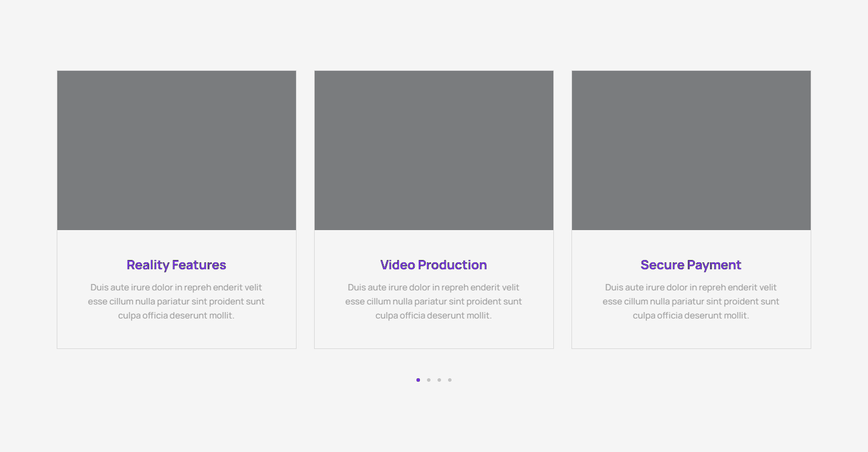Open the Video Production heading link

click(433, 265)
